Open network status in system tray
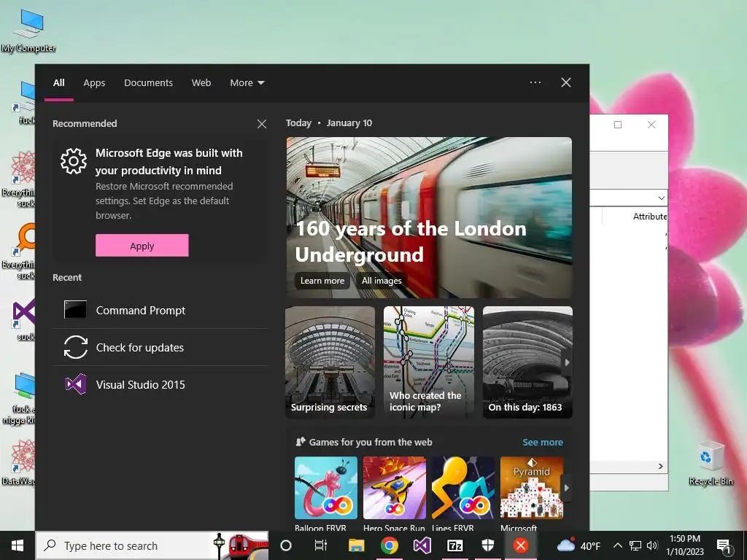747x560 pixels. pos(635,545)
